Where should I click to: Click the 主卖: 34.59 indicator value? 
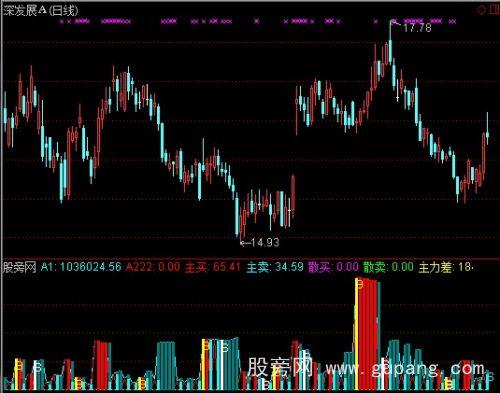coord(275,267)
